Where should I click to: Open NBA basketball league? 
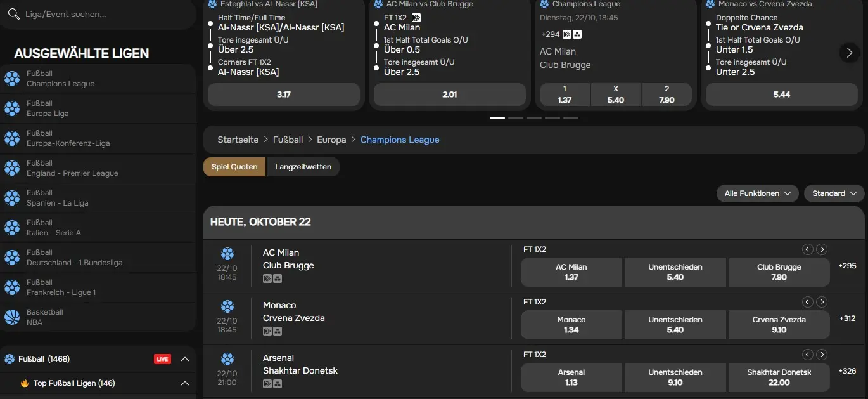pos(98,317)
